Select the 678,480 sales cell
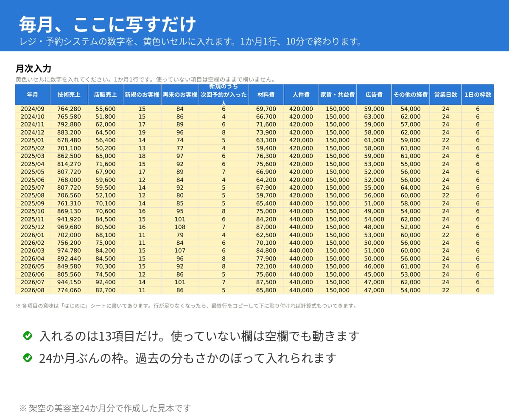This screenshot has height=420, width=509. pyautogui.click(x=69, y=140)
